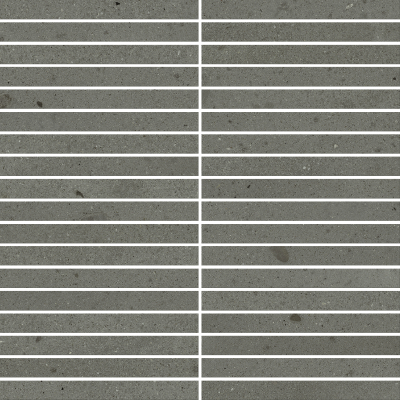Click the topmost strip in the left column

[99, 9]
